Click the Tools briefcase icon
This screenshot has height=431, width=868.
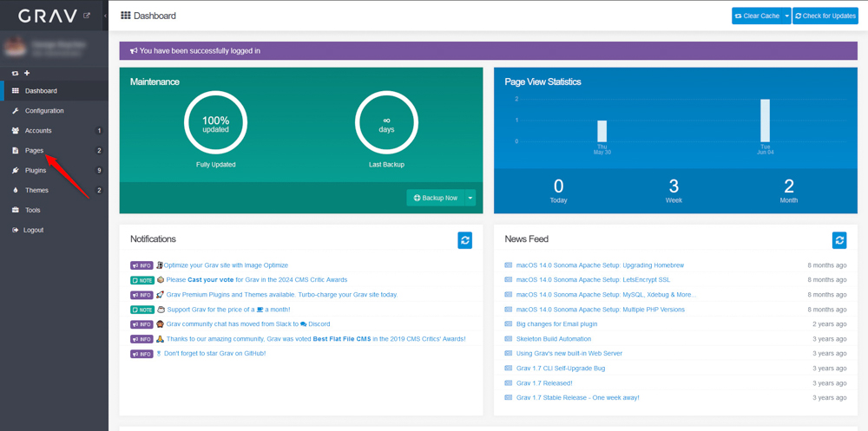pyautogui.click(x=16, y=211)
